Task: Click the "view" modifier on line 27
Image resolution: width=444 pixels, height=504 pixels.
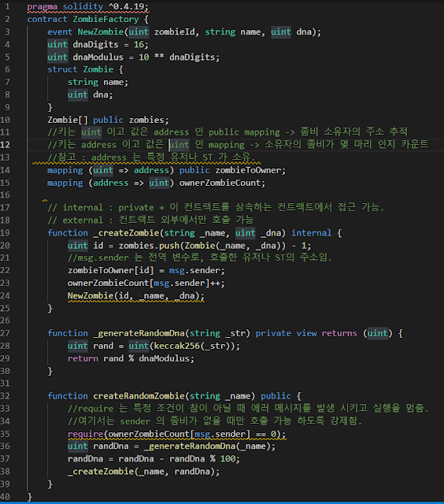Action: (x=306, y=333)
